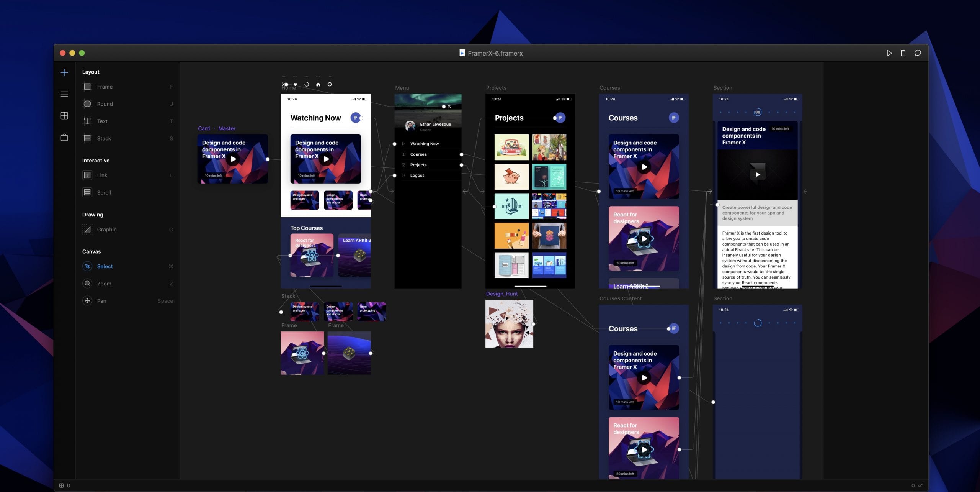Viewport: 980px width, 492px height.
Task: Click the Top Courses heading in Home frame
Action: click(x=306, y=228)
